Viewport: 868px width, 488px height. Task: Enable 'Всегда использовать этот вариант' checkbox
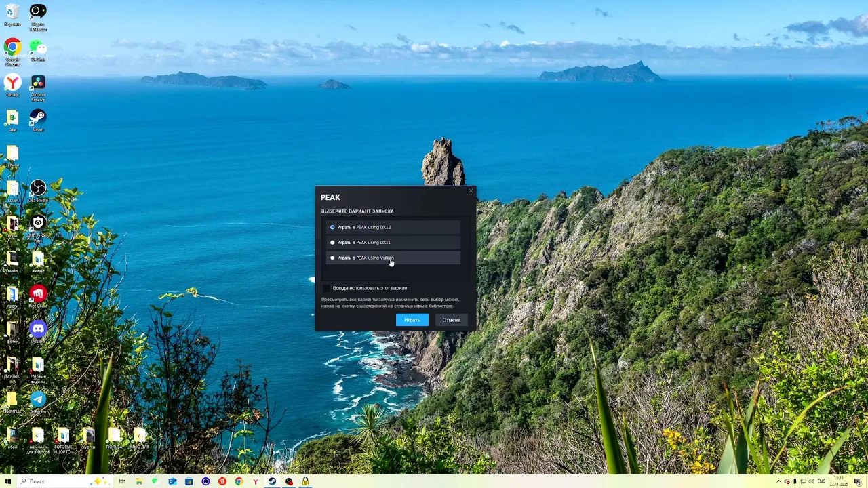click(x=326, y=288)
